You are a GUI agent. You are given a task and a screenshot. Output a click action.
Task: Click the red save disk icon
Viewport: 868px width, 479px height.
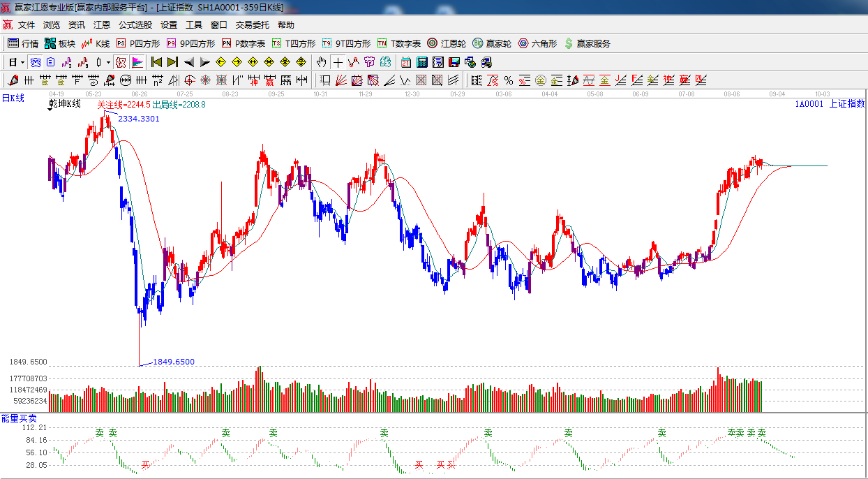[454, 62]
